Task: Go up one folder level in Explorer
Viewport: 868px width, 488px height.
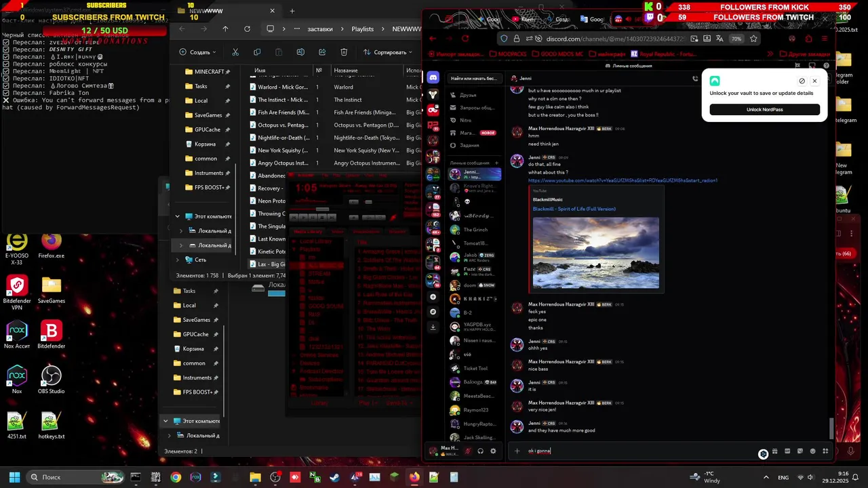Action: 225,29
